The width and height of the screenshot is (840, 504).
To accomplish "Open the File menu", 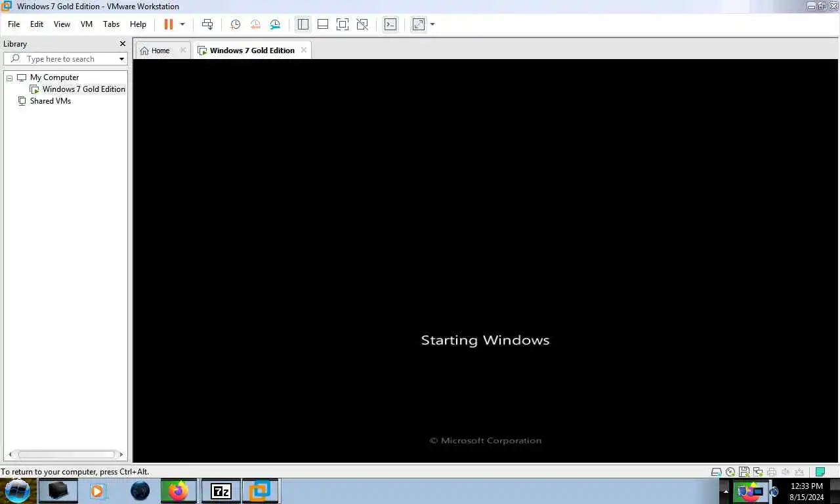I will [x=14, y=24].
